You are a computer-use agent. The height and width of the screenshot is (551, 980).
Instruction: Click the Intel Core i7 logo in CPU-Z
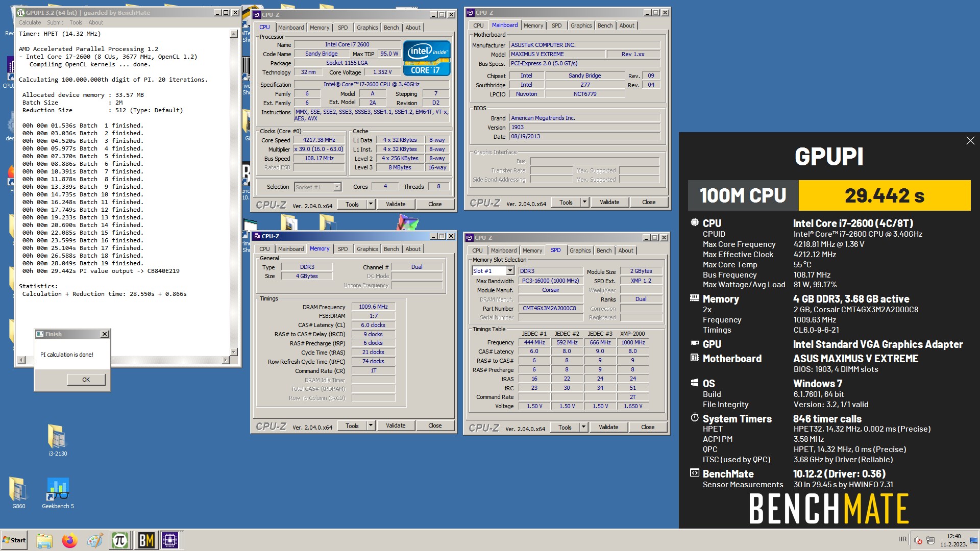(427, 58)
